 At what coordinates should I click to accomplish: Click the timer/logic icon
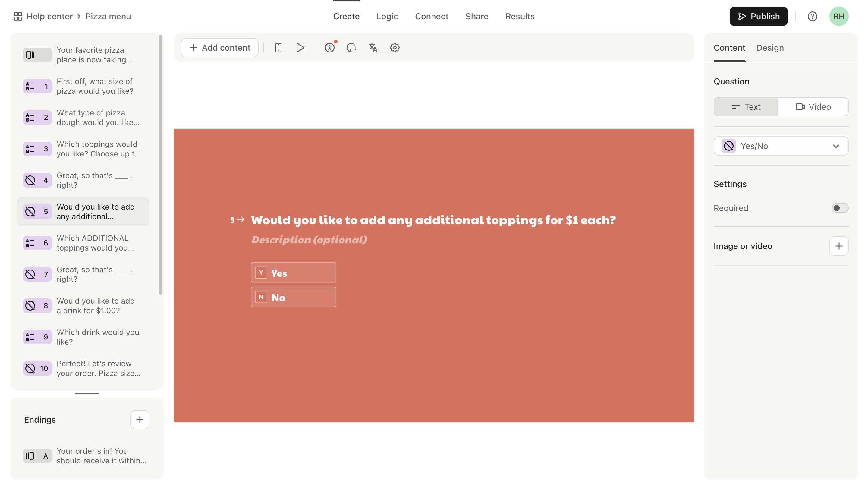pyautogui.click(x=352, y=47)
